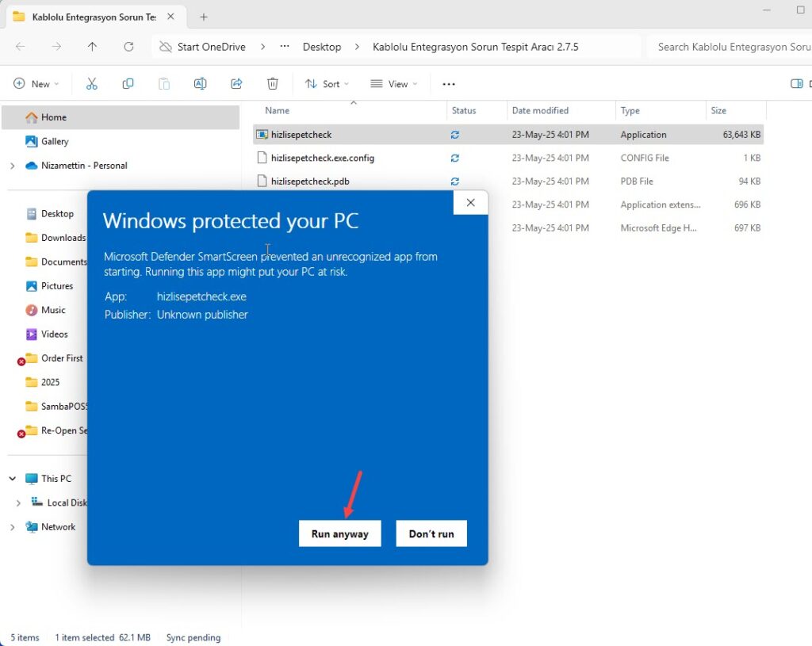
Task: Add a new tab with plus
Action: [204, 17]
